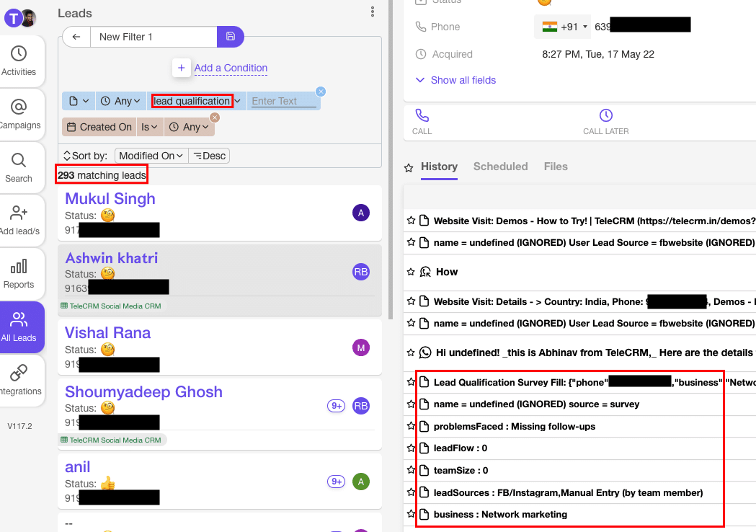Toggle the star next to History tab

[x=409, y=167]
